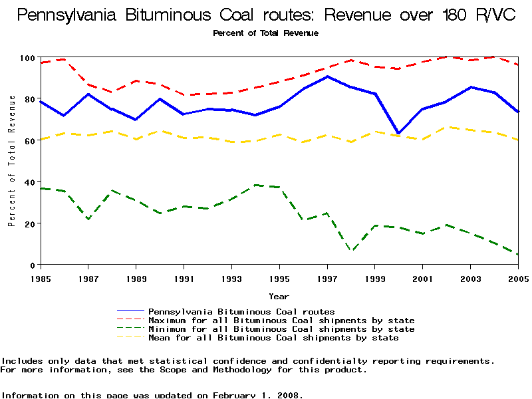532x399 pixels.
Task: Click the 40 tick label on y-axis
Action: pyautogui.click(x=31, y=182)
